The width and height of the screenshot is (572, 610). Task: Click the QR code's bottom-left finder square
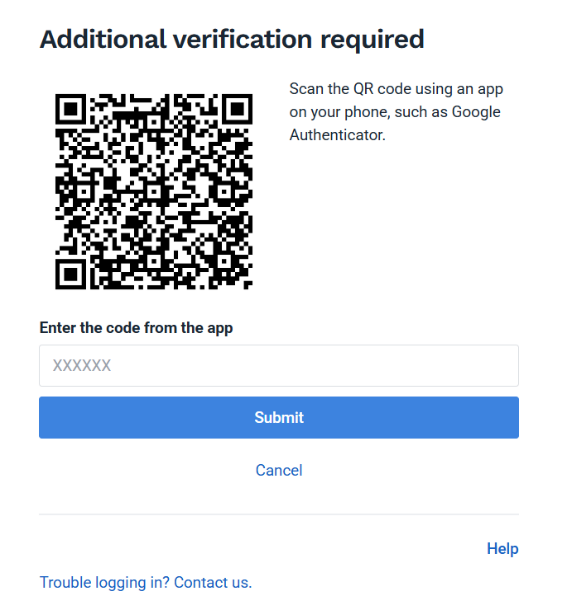pyautogui.click(x=70, y=275)
